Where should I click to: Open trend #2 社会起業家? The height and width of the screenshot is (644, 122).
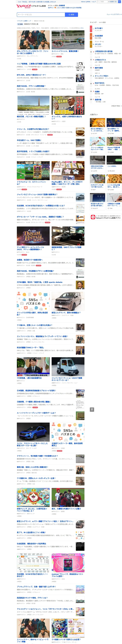pos(99,36)
